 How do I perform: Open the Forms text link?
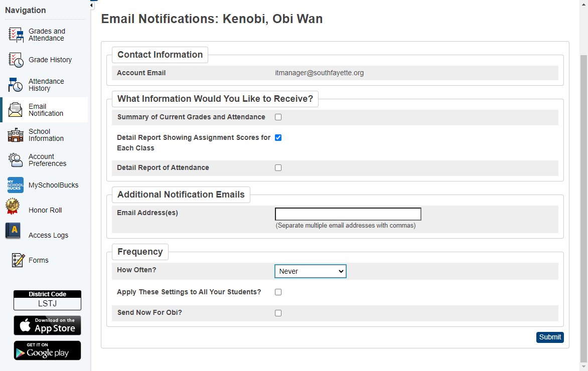point(39,260)
